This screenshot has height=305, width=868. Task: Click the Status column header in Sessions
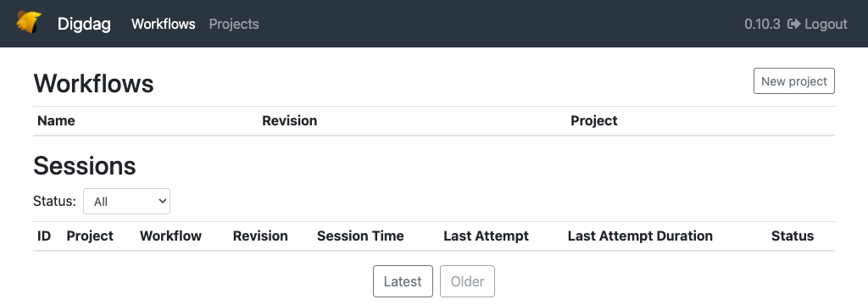pyautogui.click(x=793, y=236)
